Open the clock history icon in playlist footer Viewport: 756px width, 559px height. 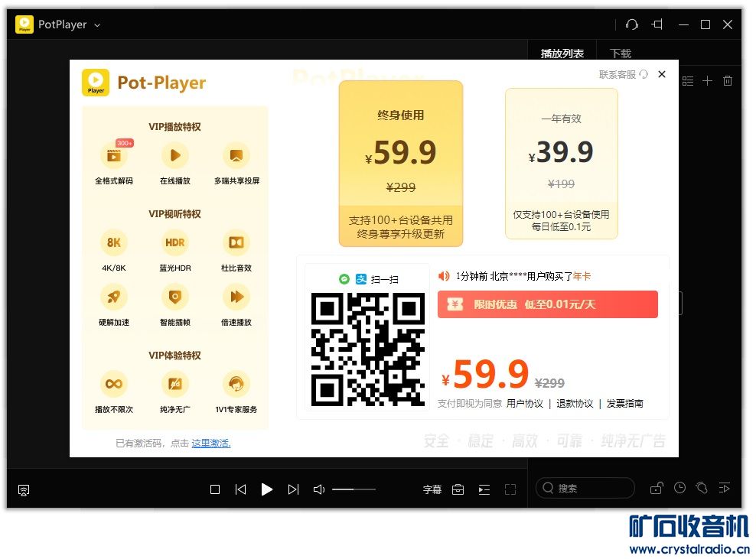pyautogui.click(x=679, y=488)
